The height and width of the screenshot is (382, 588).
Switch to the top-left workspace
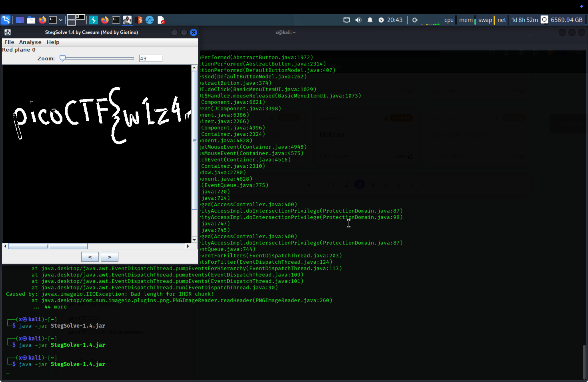pos(71,17)
